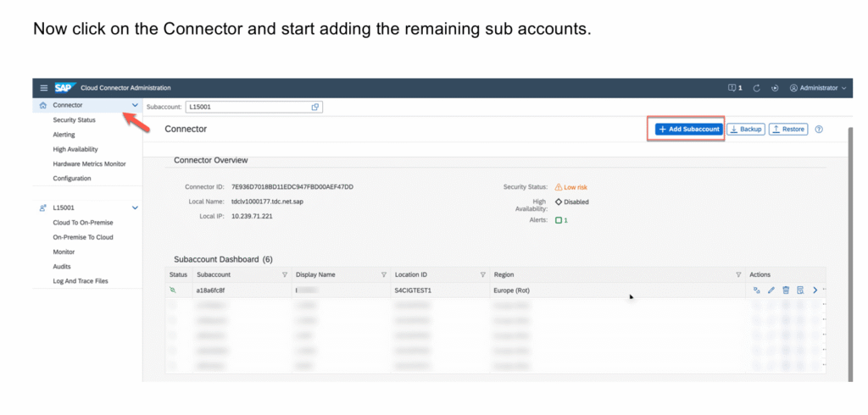The height and width of the screenshot is (415, 868).
Task: Click the Add Subaccount button
Action: point(688,129)
